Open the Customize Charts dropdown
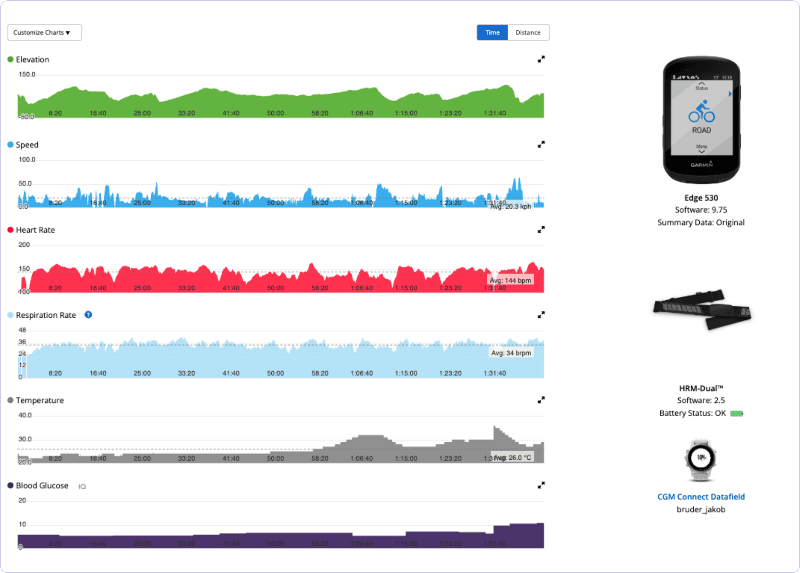The height and width of the screenshot is (573, 800). [x=45, y=32]
